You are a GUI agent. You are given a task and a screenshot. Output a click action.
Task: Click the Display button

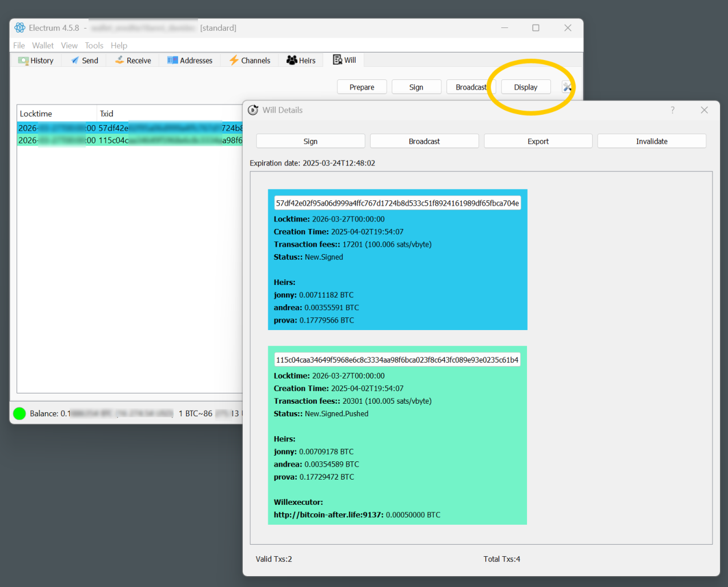pos(526,87)
